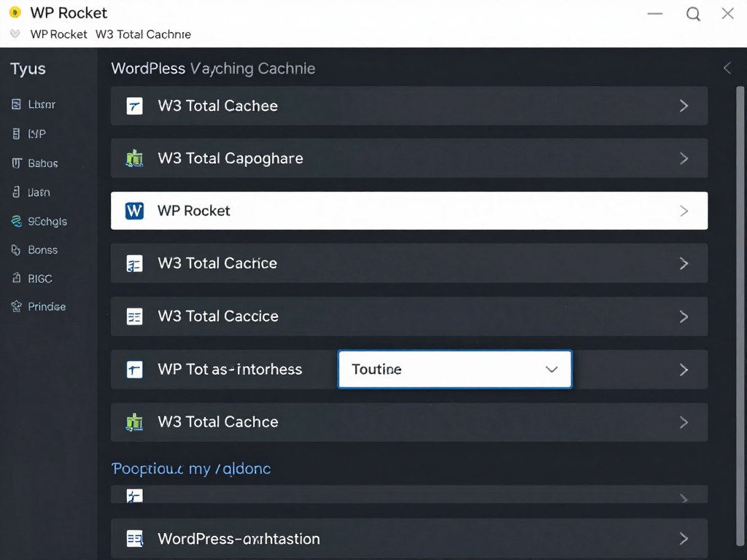Open the Pooptiouc my /aldonc link

click(x=191, y=469)
